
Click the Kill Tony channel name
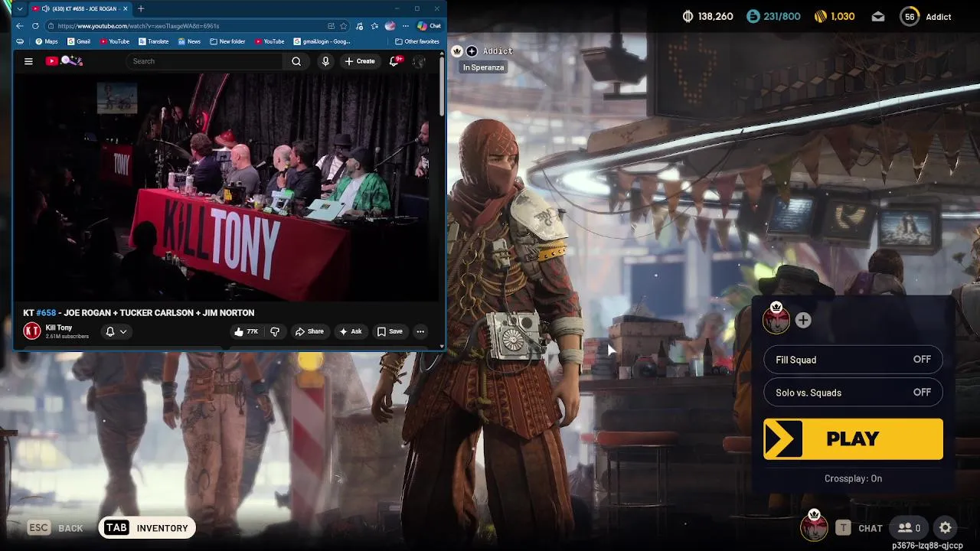coord(59,328)
